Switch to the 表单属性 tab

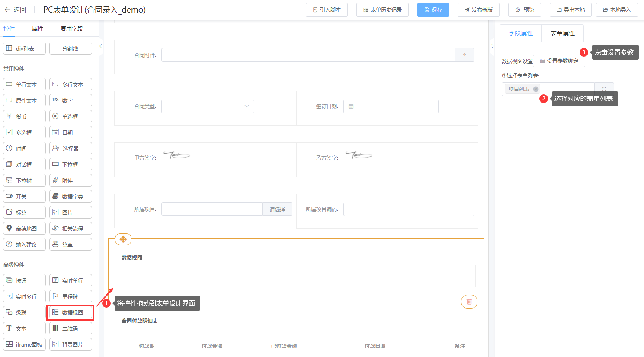pos(562,33)
